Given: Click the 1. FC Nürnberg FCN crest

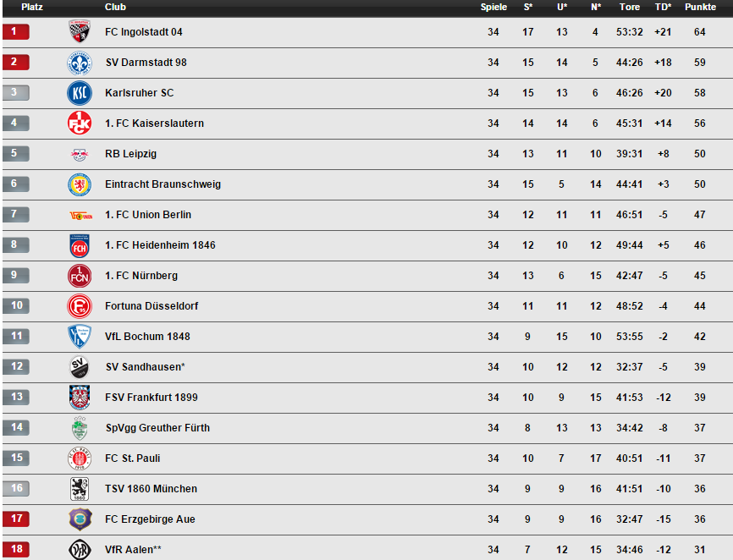Looking at the screenshot, I should point(80,276).
